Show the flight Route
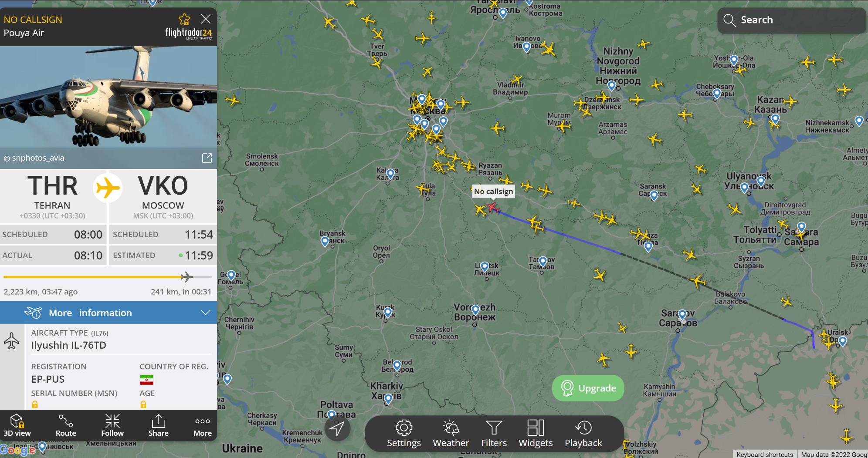868x458 pixels. tap(66, 425)
